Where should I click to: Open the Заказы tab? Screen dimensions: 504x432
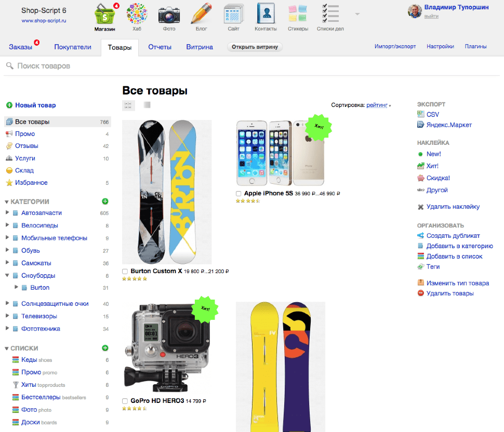coord(21,47)
